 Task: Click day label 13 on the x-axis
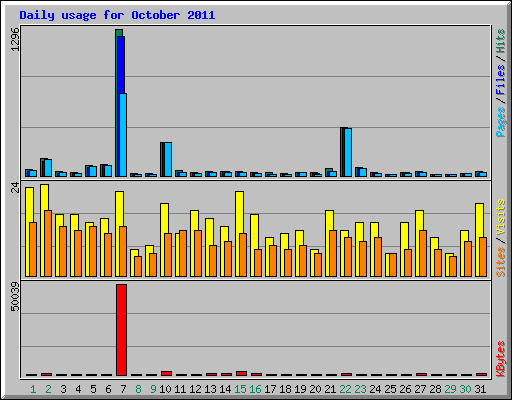210,389
